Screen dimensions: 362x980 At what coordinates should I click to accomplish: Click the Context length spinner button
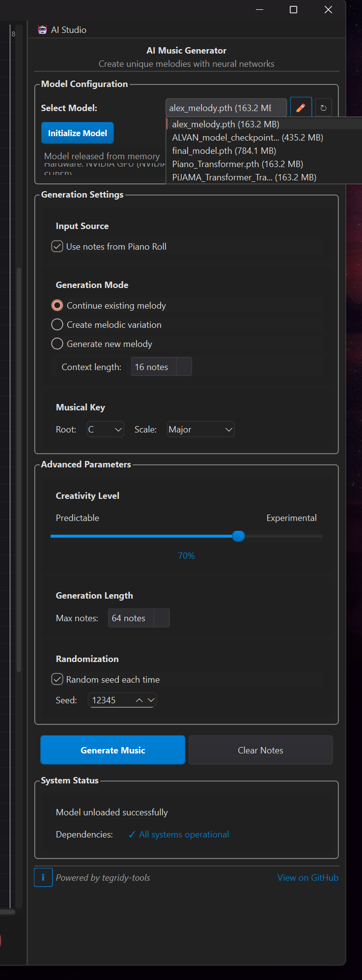pos(184,367)
